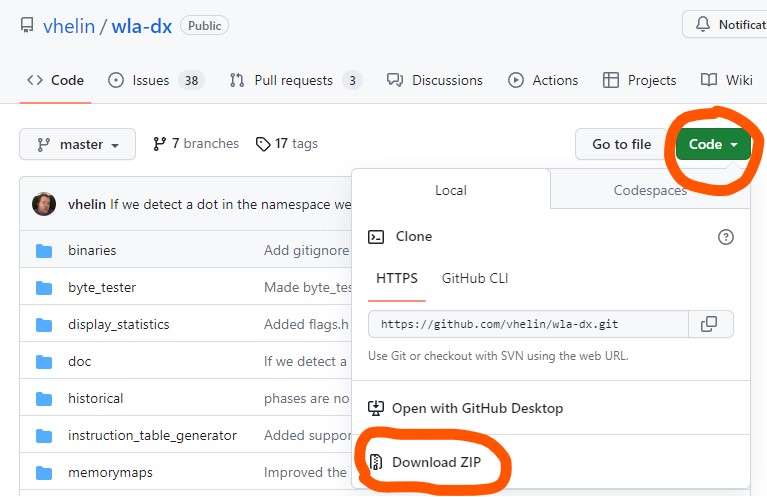Click the folder icon beside binaries
The image size is (767, 497).
44,250
